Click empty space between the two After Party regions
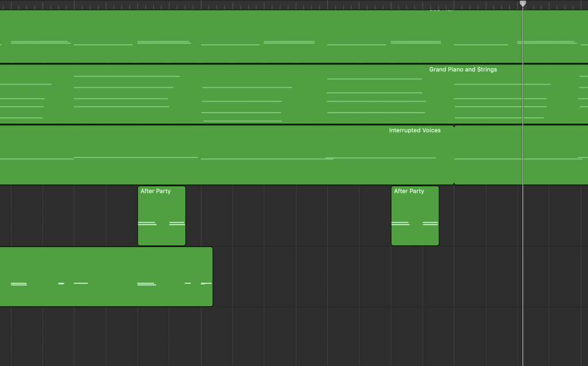 point(287,215)
